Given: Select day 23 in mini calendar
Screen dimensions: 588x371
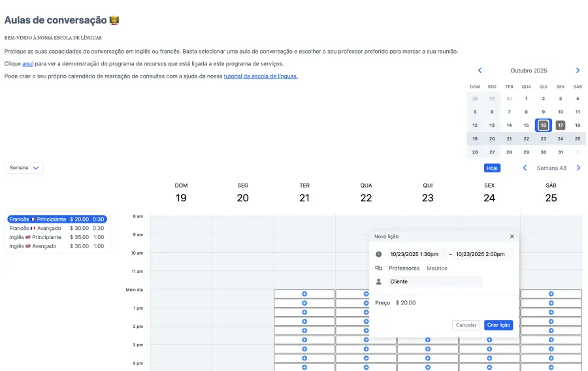Looking at the screenshot, I should 544,138.
